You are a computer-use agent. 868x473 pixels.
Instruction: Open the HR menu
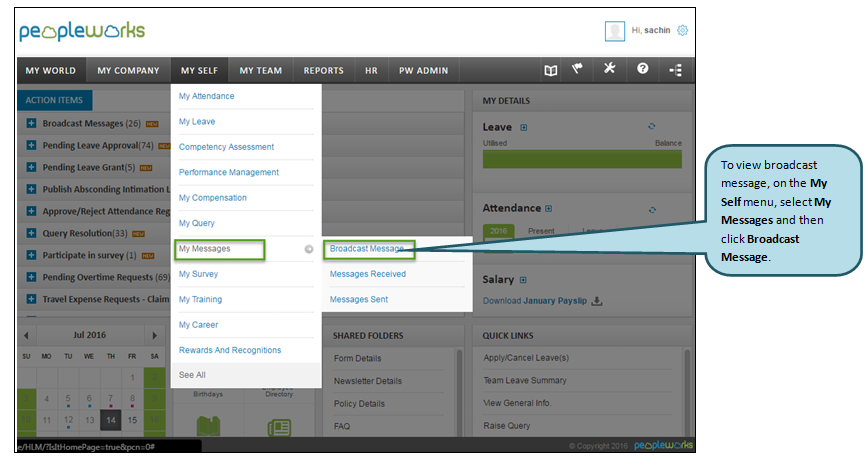tap(371, 70)
